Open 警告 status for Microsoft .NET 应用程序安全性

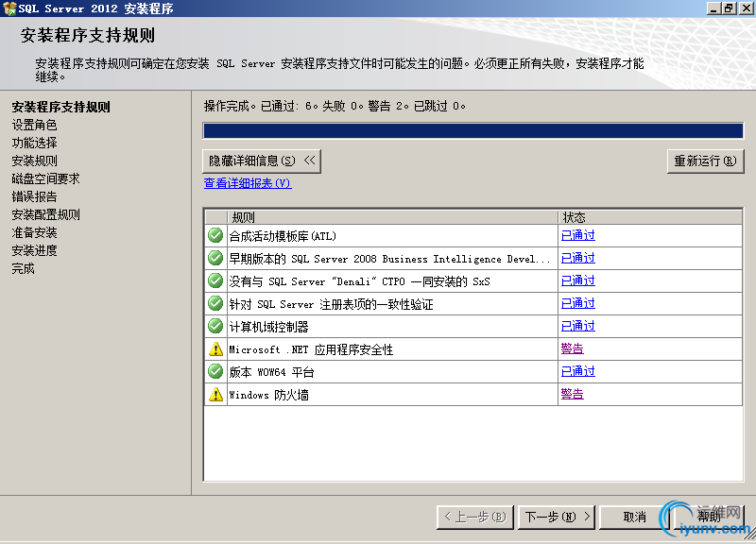click(x=573, y=348)
